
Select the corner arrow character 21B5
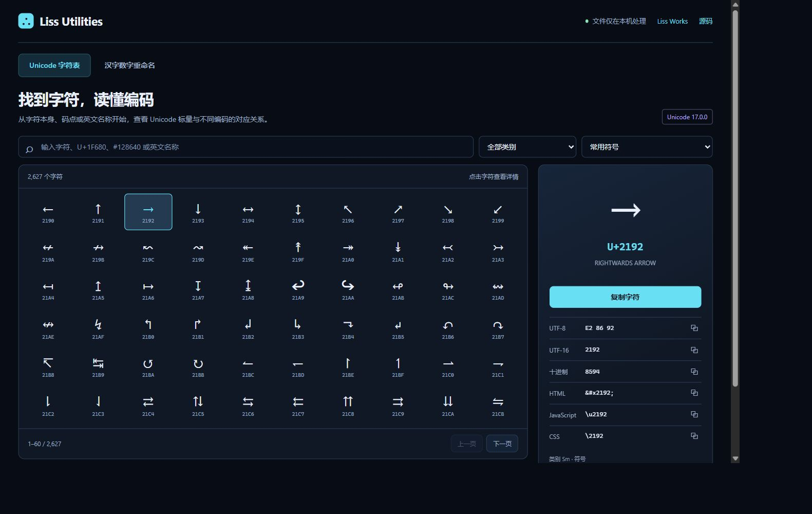click(x=398, y=328)
